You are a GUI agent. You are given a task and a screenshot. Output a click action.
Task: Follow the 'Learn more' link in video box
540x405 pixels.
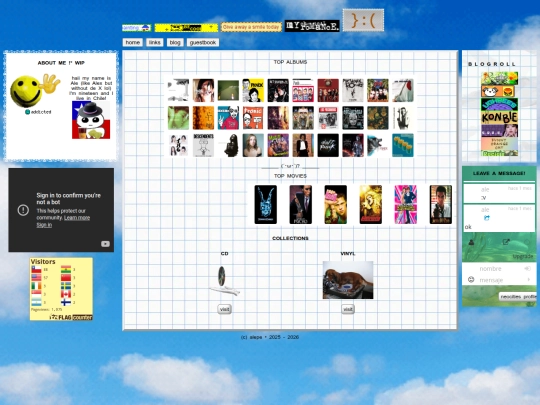click(x=77, y=218)
